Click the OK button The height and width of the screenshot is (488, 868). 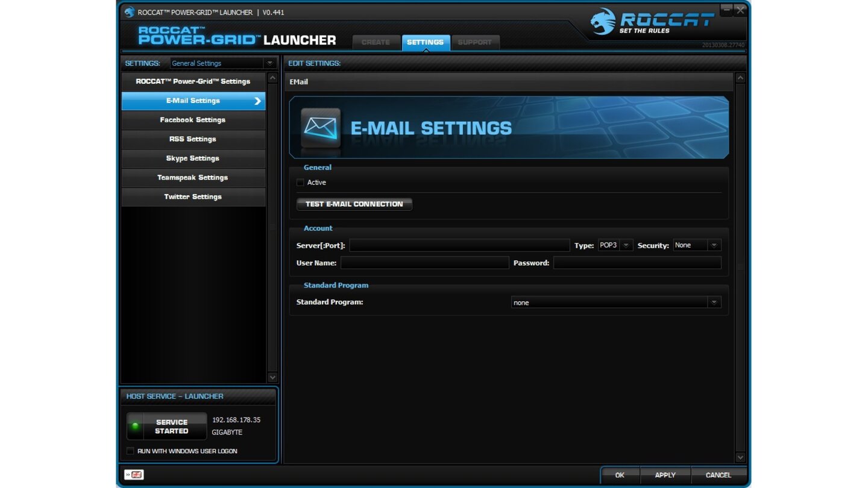coord(620,475)
